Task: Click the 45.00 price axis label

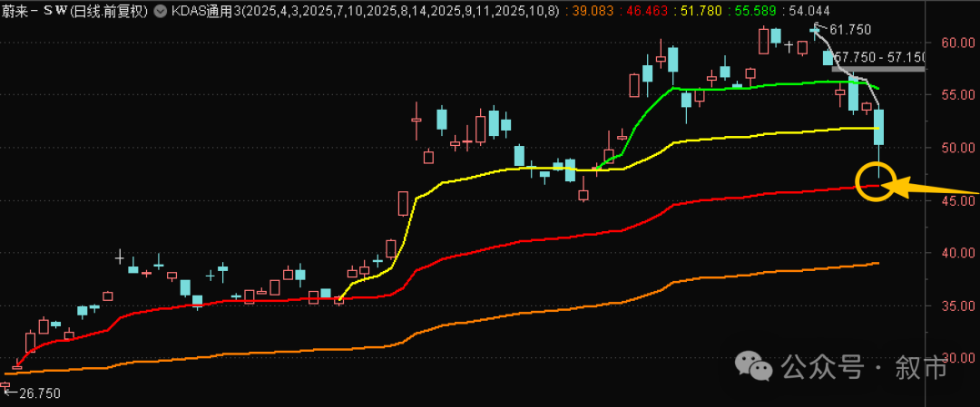Action: tap(957, 200)
